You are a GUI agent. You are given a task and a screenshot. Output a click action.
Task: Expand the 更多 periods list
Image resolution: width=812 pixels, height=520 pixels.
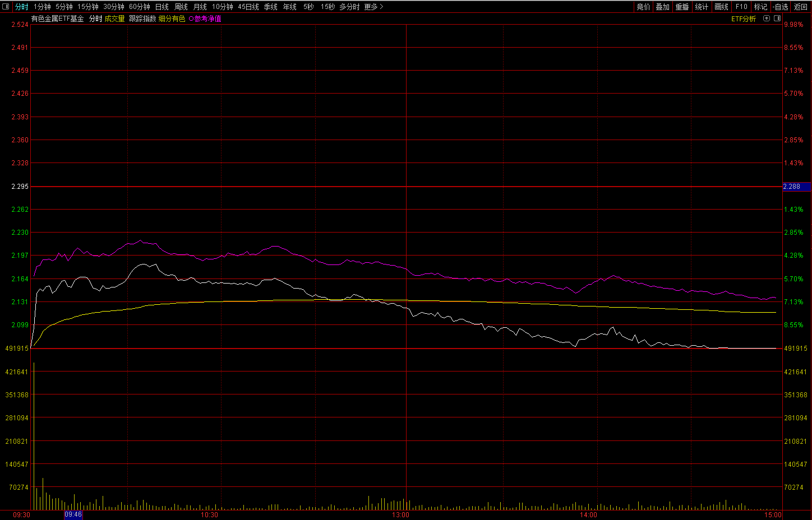(x=373, y=7)
